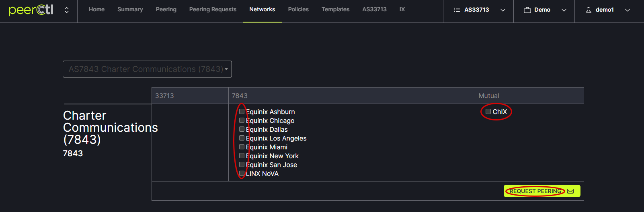Navigate to the IX tab

tap(402, 9)
